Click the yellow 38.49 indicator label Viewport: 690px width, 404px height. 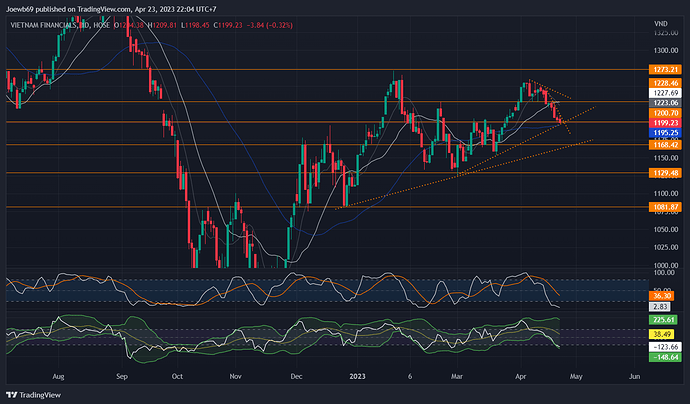pos(661,334)
